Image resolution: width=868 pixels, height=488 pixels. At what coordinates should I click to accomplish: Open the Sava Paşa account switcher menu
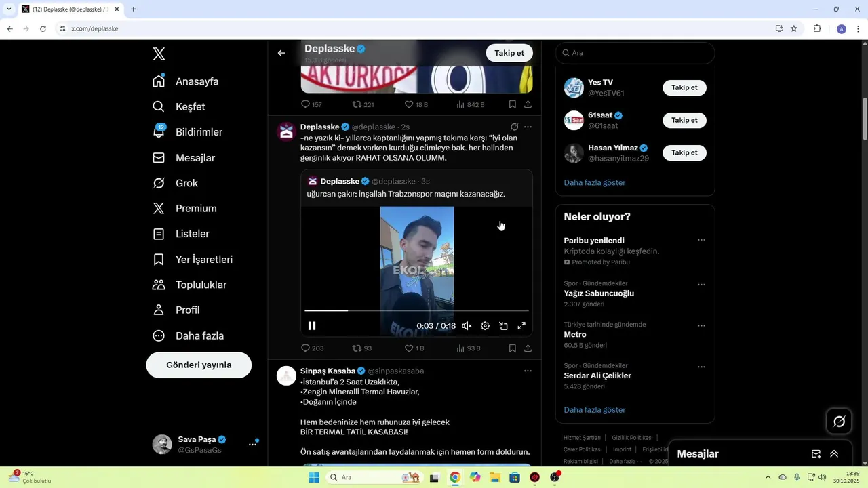point(205,445)
